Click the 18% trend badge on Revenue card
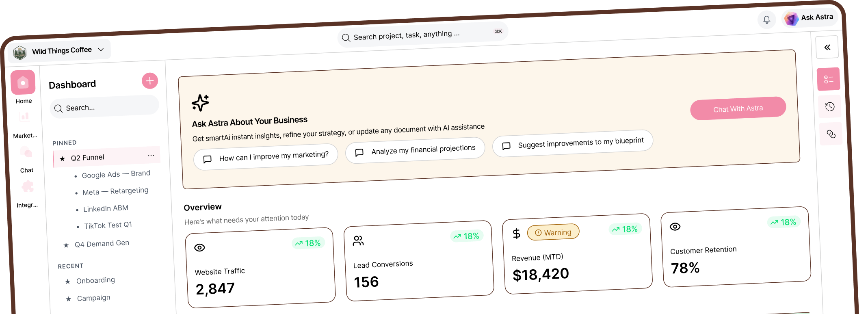This screenshot has height=314, width=868. click(x=625, y=229)
